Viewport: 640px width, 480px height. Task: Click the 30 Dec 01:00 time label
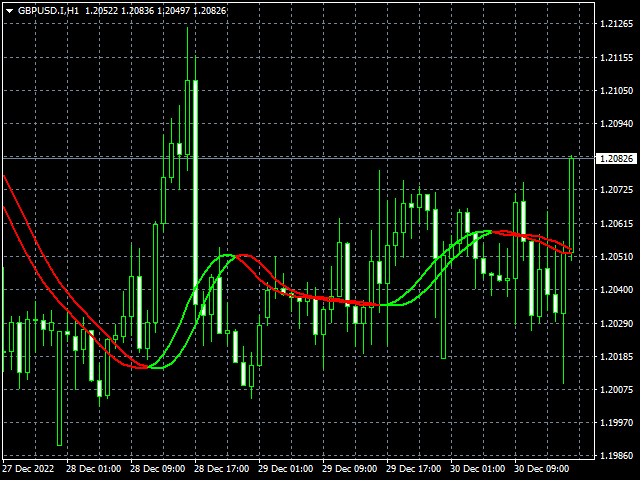[x=478, y=469]
